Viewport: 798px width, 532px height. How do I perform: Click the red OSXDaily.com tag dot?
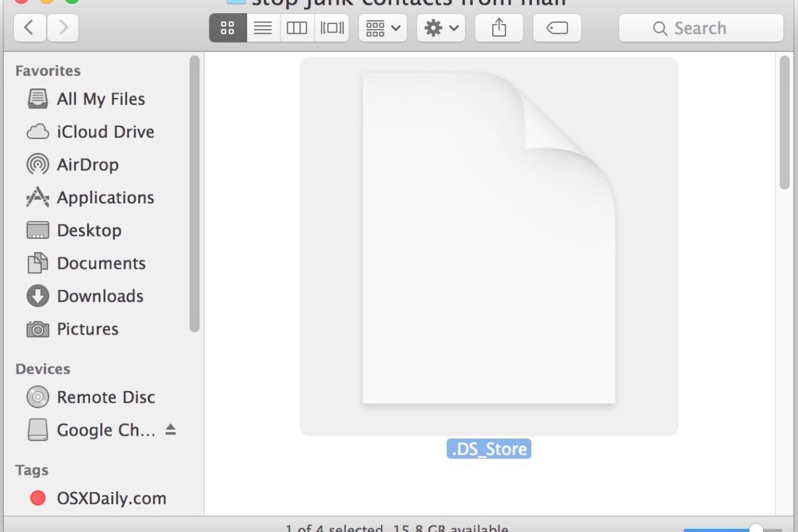(x=38, y=498)
